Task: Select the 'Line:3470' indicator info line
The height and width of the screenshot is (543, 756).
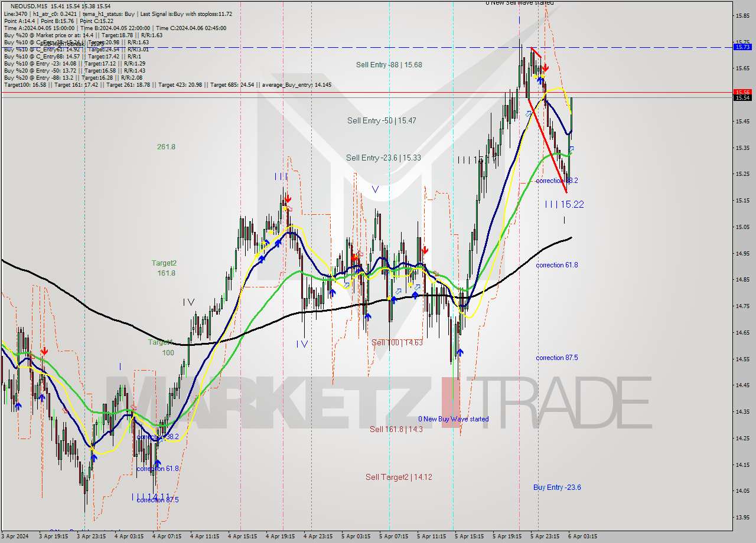Action: coord(118,14)
